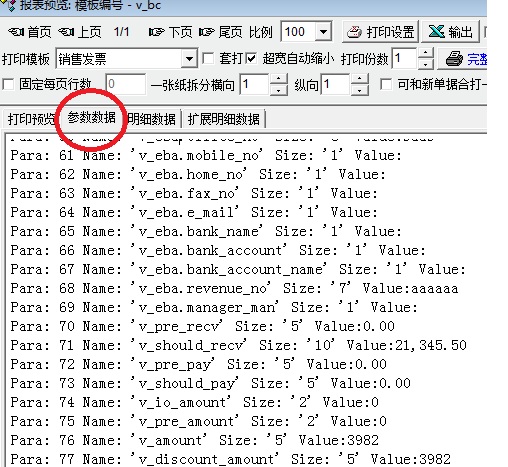
Task: Open print settings (打印设置) printer icon
Action: (354, 32)
